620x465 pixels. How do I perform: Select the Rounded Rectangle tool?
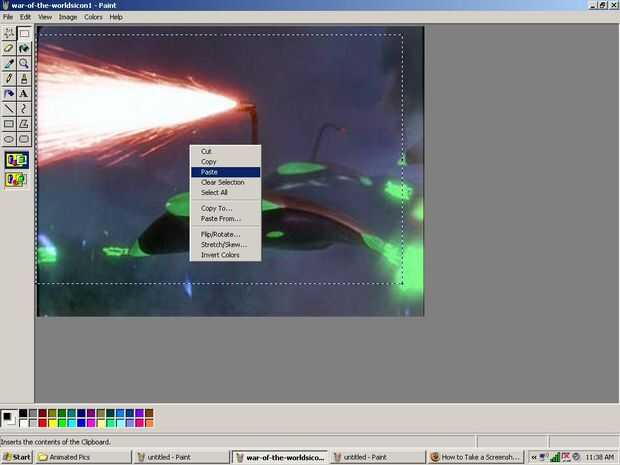click(x=24, y=139)
